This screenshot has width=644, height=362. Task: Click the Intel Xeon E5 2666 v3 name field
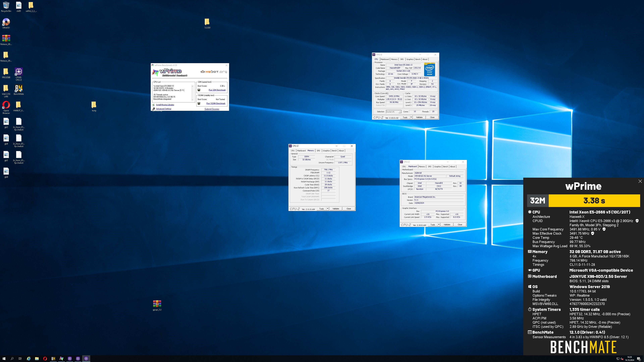click(403, 65)
